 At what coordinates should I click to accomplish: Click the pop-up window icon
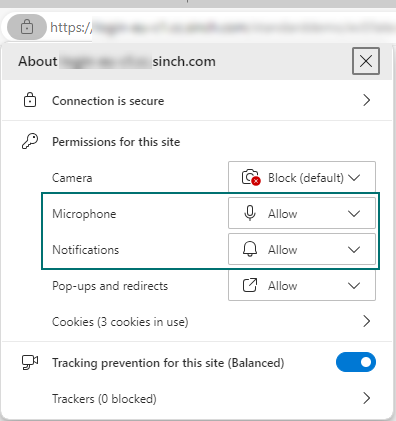point(250,285)
